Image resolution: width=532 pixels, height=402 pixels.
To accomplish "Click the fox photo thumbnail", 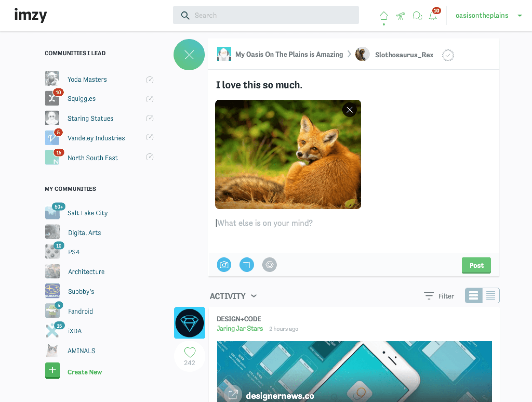I will click(288, 154).
